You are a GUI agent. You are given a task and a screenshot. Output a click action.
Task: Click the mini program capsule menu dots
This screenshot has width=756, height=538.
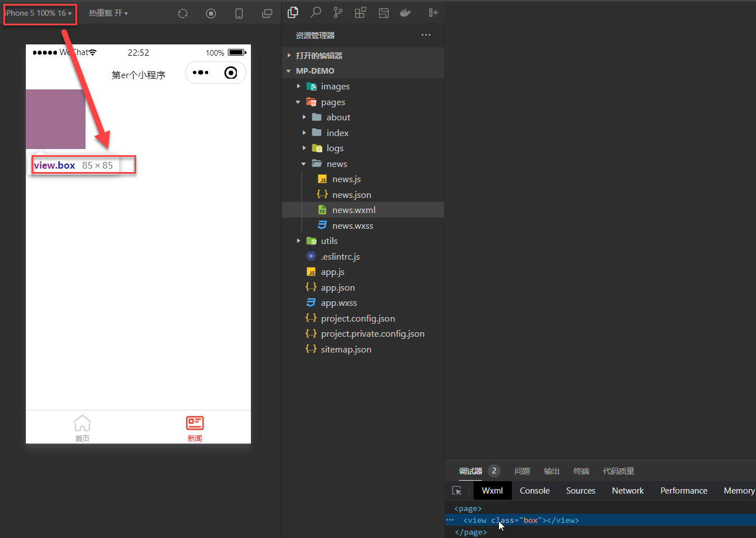click(200, 73)
